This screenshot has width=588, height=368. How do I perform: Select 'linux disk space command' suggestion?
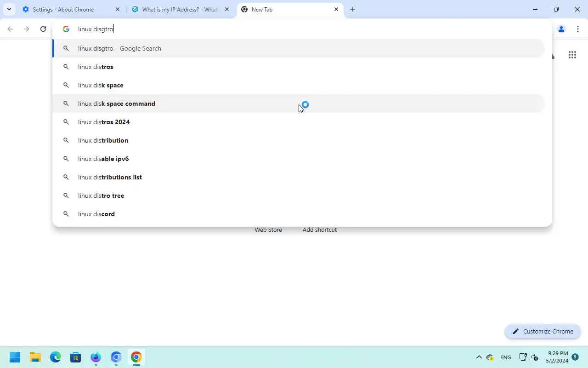pos(299,103)
